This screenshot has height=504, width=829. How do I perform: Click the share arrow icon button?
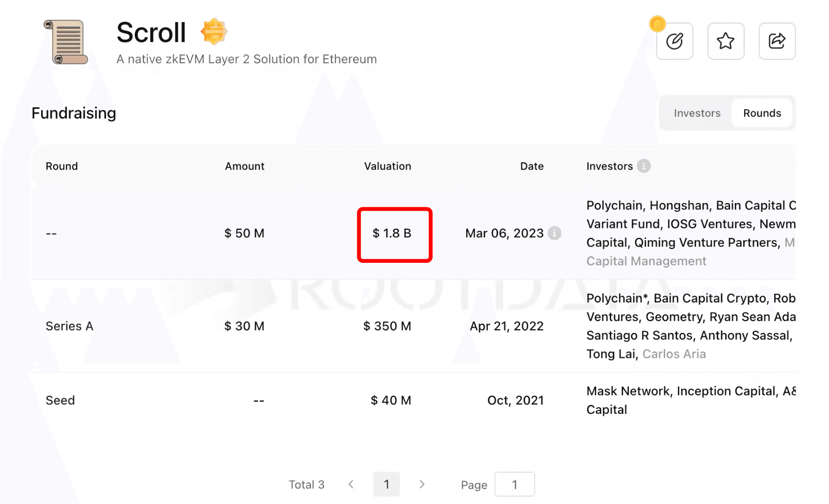click(x=777, y=41)
